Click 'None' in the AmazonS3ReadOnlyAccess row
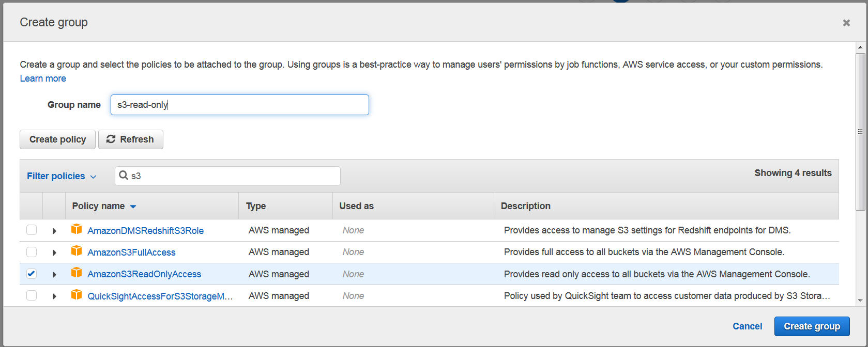 pos(353,274)
